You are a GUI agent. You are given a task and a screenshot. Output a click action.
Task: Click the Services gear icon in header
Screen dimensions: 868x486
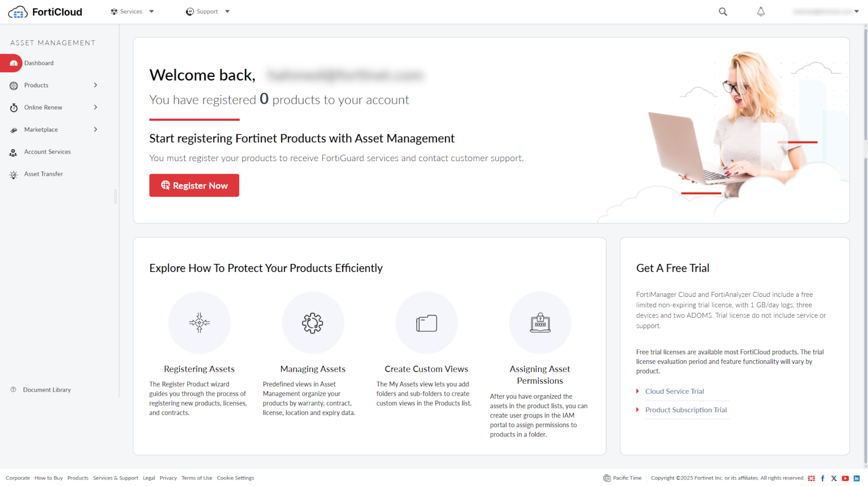pos(114,11)
